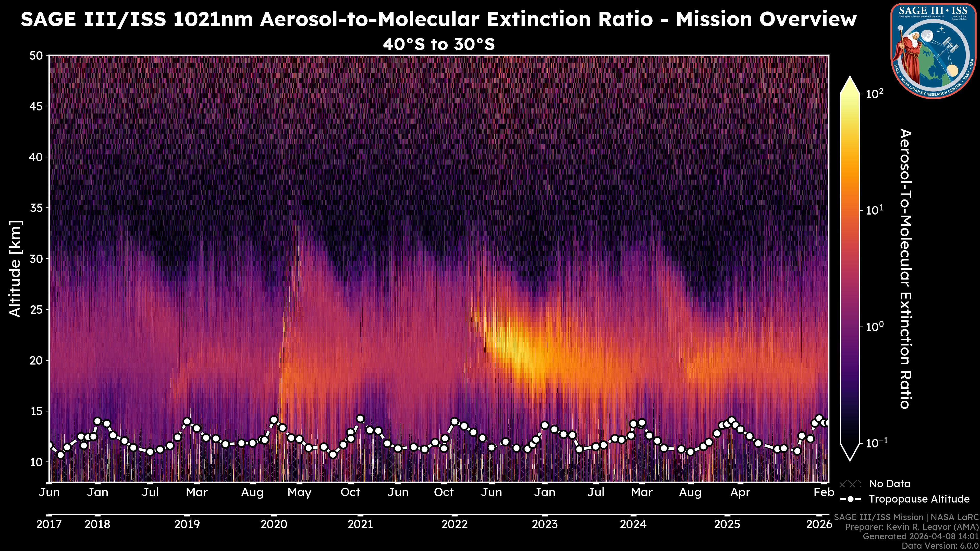This screenshot has height=551, width=980.
Task: Click the colorbar bottom arrow tip
Action: click(850, 459)
